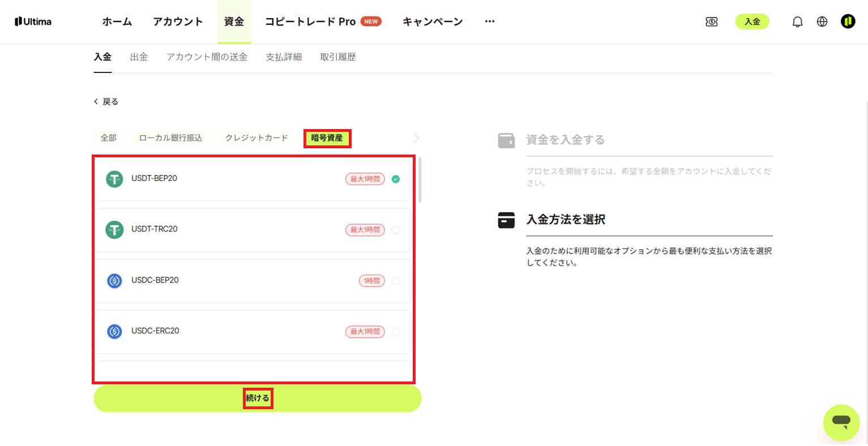The width and height of the screenshot is (868, 446).
Task: Click the 入金方法を選択 heading
Action: tap(566, 220)
